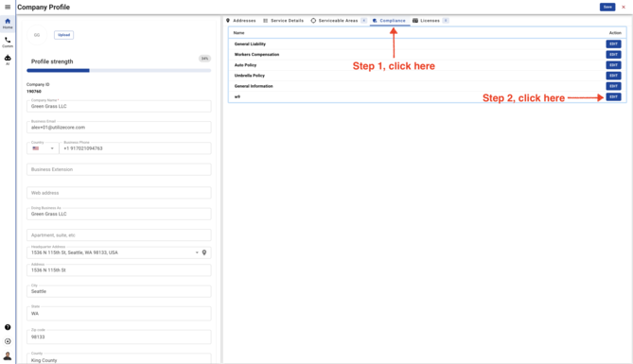Image resolution: width=633 pixels, height=364 pixels.
Task: Click the Action column header
Action: coord(615,33)
